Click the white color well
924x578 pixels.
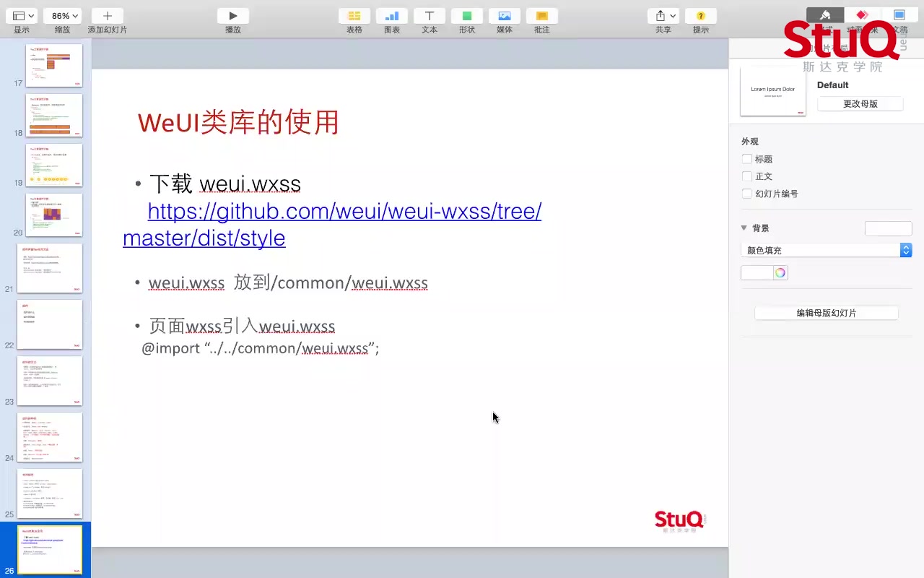pos(757,272)
